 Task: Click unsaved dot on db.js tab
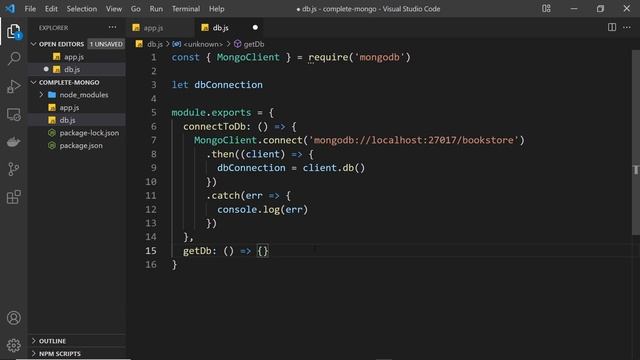[x=255, y=27]
